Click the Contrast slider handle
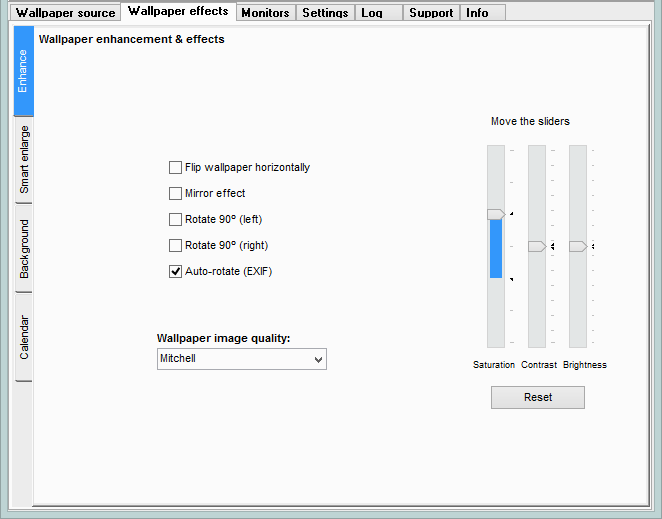 pos(537,246)
